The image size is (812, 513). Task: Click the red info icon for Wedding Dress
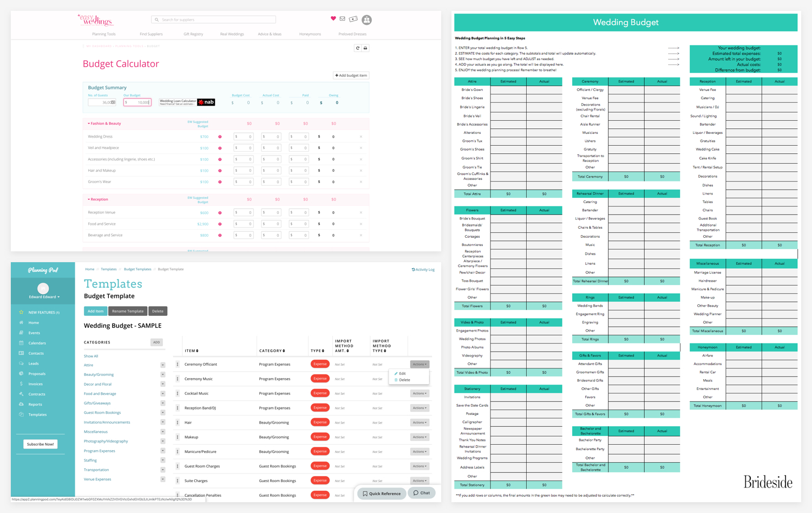220,137
